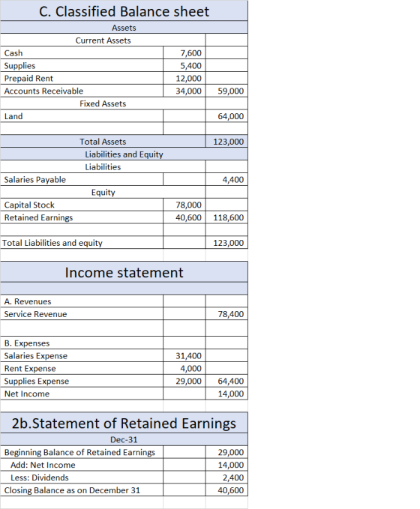Click the Net Income value 14,000 in Income statement
The height and width of the screenshot is (509, 420).
(x=226, y=394)
